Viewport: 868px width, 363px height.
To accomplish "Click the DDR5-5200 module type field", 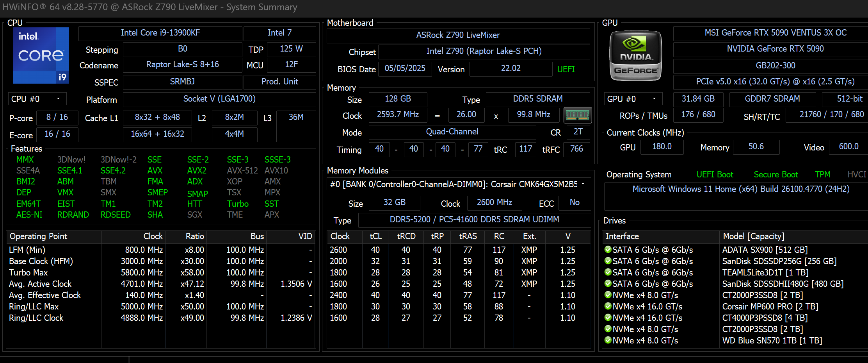I will tap(475, 220).
